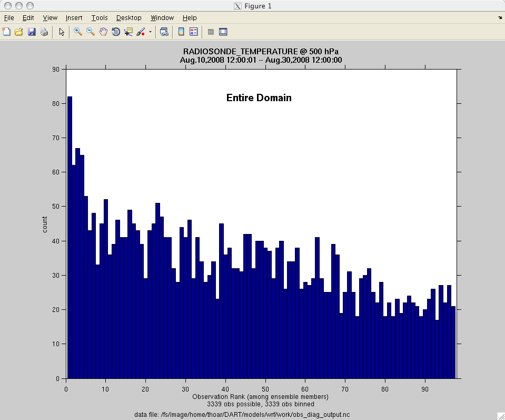Click the "Entire Domain" text in plot
The width and height of the screenshot is (505, 420).
point(259,98)
